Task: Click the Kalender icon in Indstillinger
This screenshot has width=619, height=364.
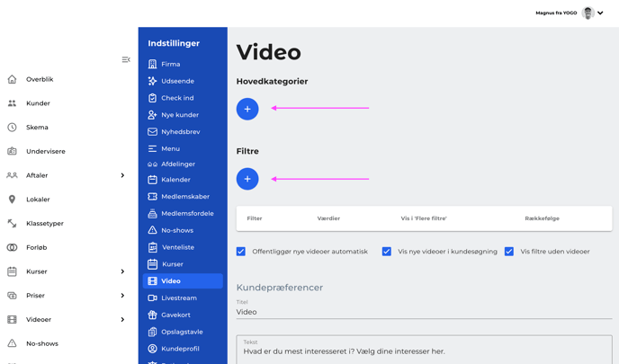Action: pyautogui.click(x=152, y=180)
